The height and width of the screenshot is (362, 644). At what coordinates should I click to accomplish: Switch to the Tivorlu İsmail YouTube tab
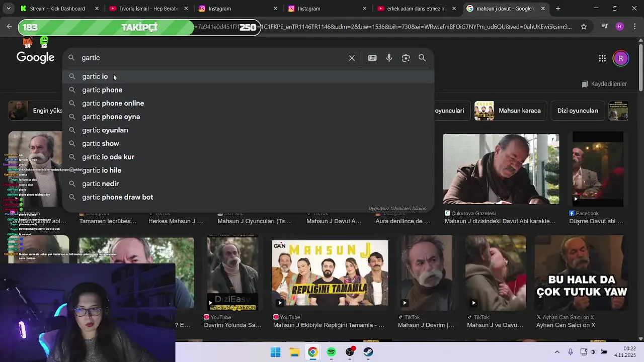[148, 9]
